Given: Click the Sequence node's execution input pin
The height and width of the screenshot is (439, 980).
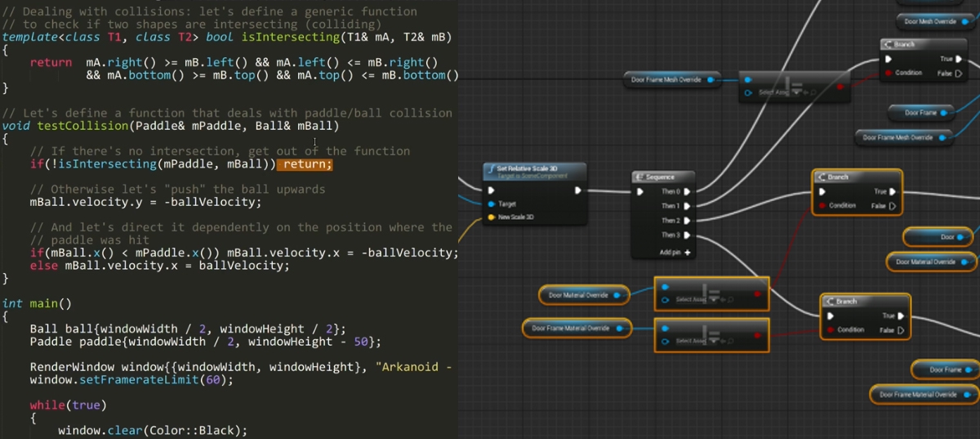Looking at the screenshot, I should pyautogui.click(x=641, y=191).
